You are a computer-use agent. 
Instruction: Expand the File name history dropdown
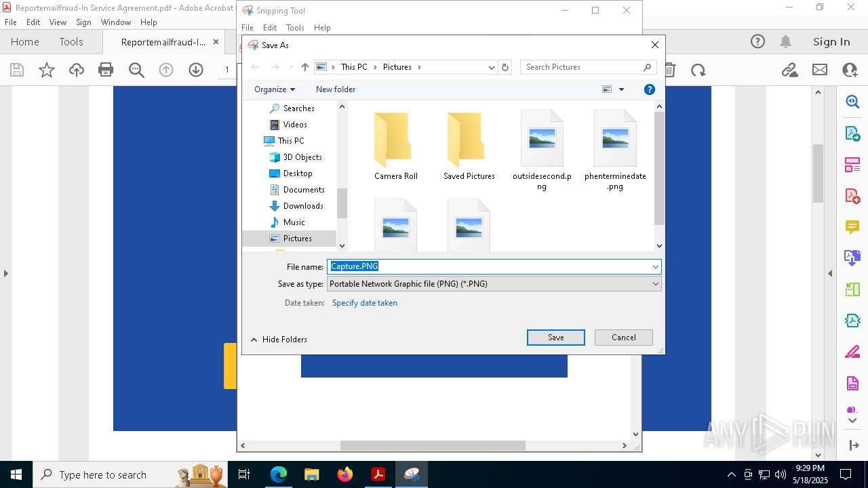click(x=655, y=267)
